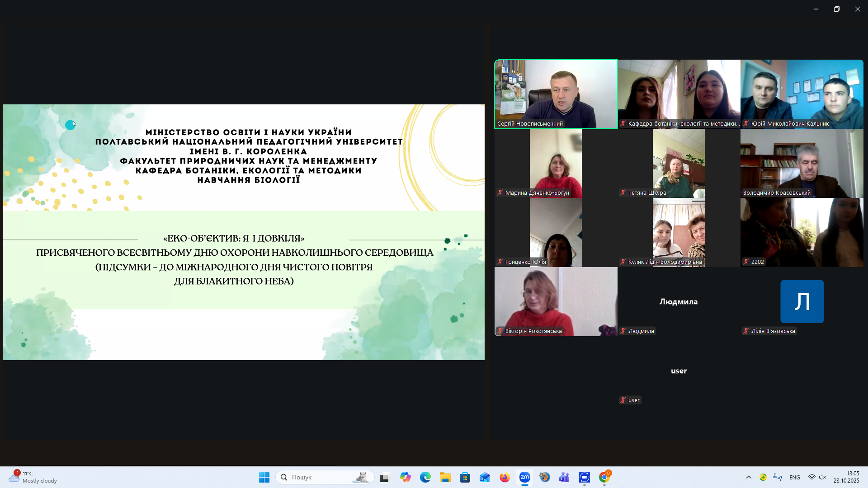The height and width of the screenshot is (488, 868).
Task: Launch Firefox from the taskbar
Action: pos(505,477)
